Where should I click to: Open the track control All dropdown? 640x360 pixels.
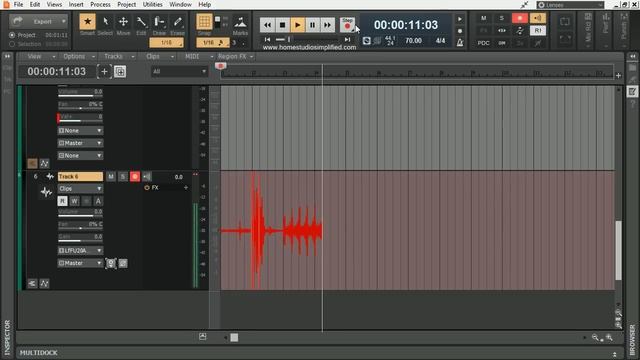179,71
